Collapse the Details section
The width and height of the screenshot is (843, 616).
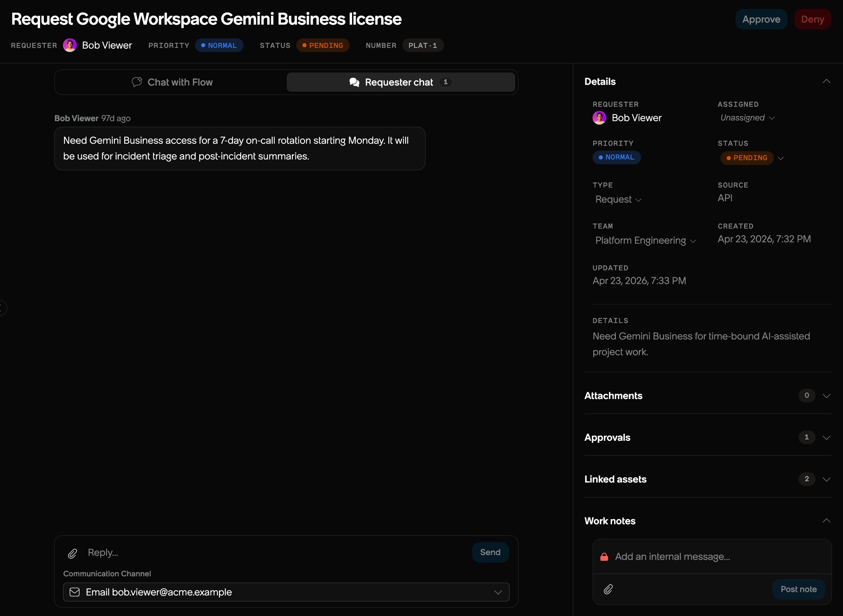(x=826, y=82)
